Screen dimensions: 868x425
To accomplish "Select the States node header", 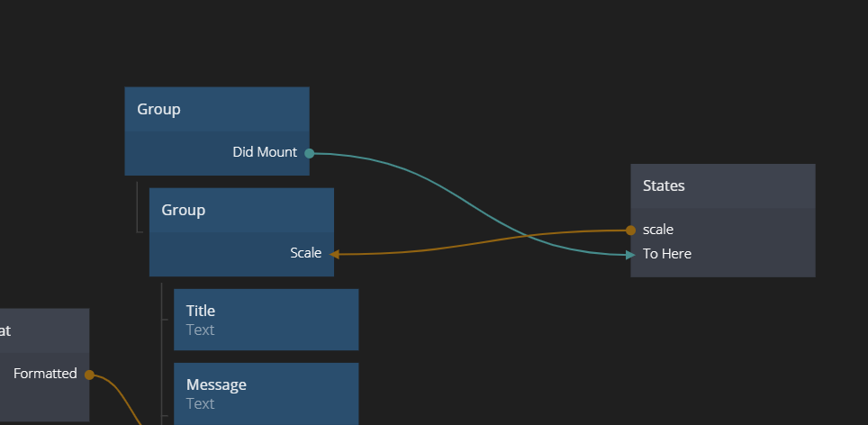I will tap(722, 186).
